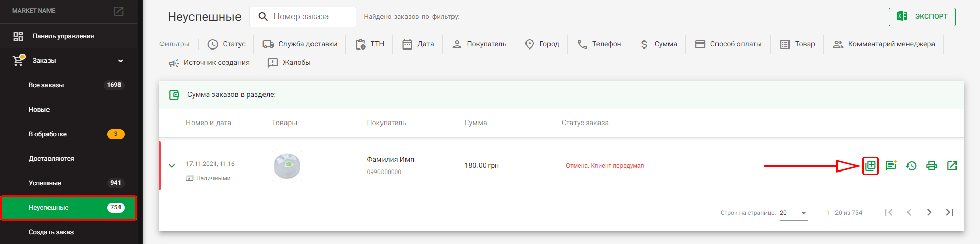The height and width of the screenshot is (244, 980).
Task: Open the manager comment icon for order
Action: [x=891, y=166]
